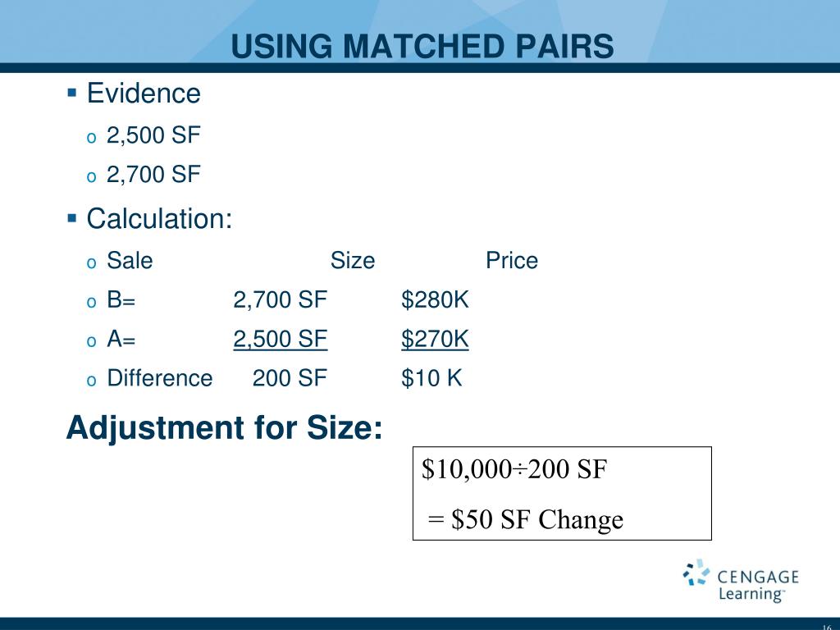Click the circle bullet beside B=
Screen dimensions: 840x630
92,302
